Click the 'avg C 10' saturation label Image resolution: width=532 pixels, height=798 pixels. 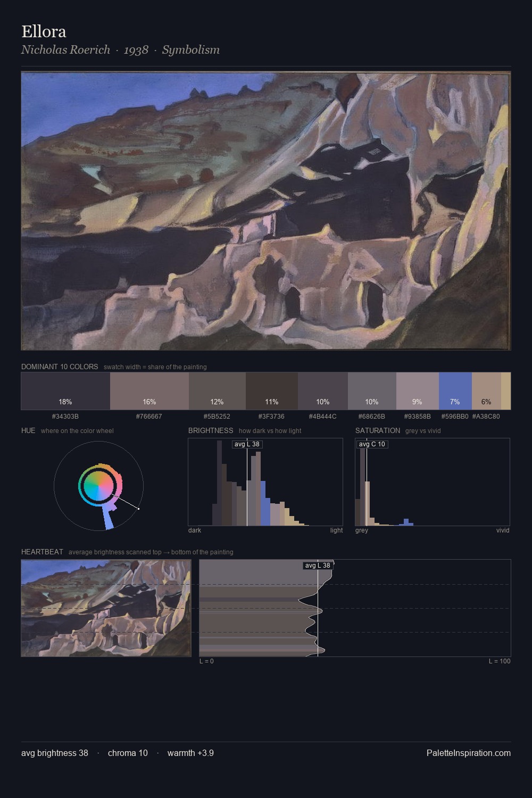click(372, 444)
